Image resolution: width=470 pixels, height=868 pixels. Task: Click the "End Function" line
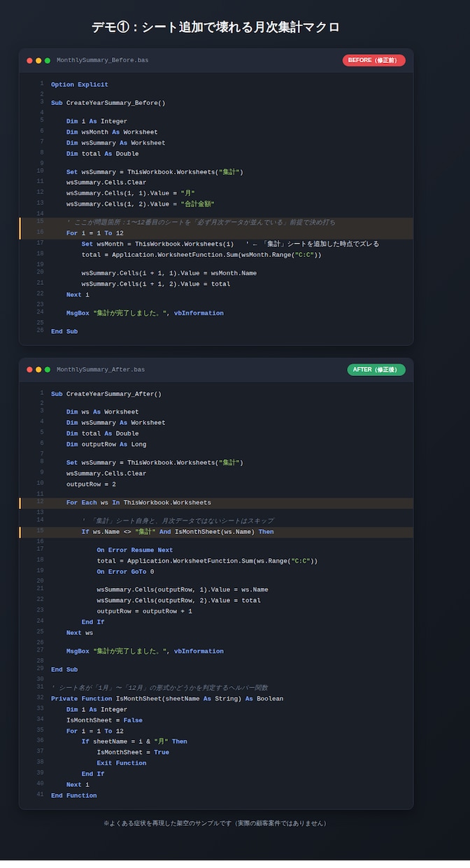tap(74, 796)
